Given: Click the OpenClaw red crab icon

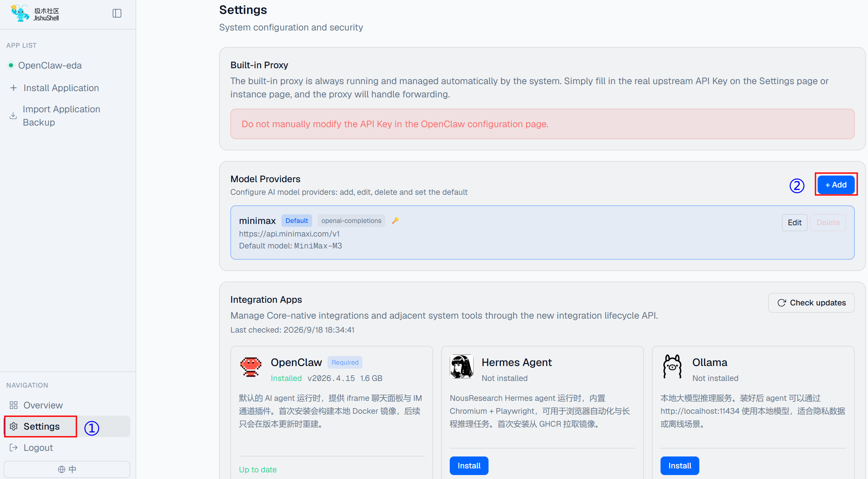Looking at the screenshot, I should coord(251,367).
